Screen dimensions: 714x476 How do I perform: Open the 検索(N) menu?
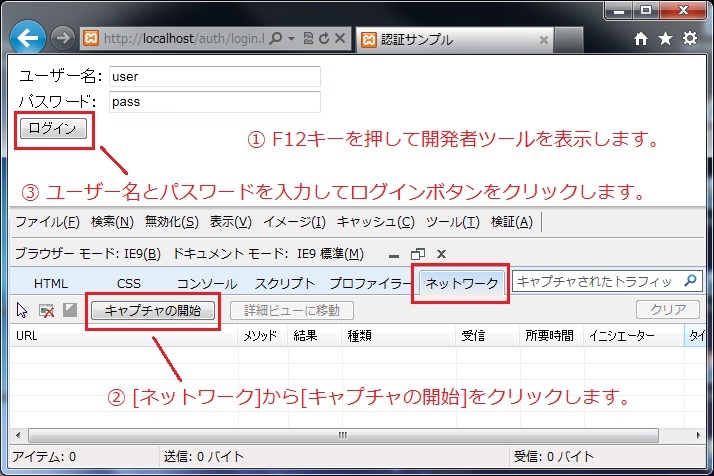(x=112, y=222)
